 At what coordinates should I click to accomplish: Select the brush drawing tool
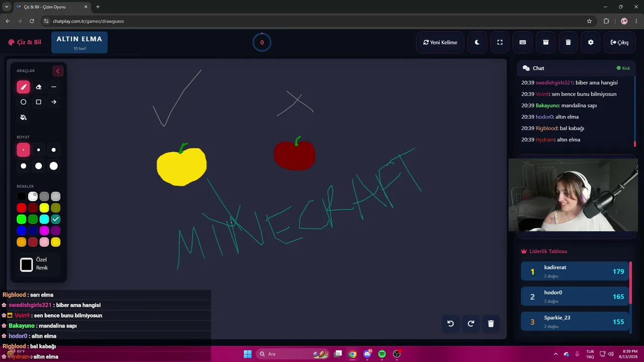23,87
